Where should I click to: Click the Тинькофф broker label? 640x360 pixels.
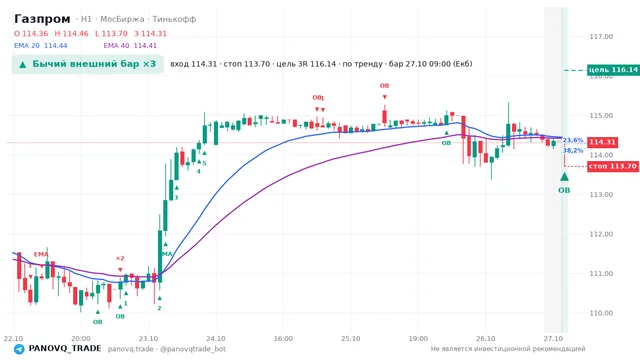point(174,19)
